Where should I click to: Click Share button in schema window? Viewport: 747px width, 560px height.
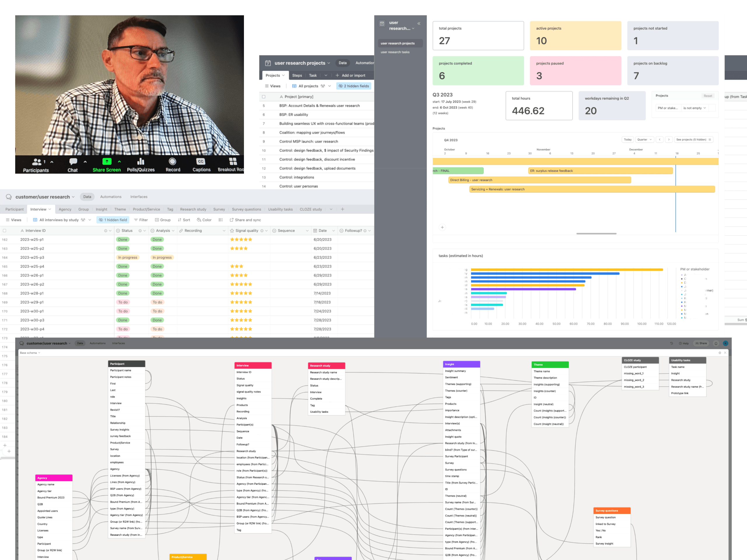(701, 343)
